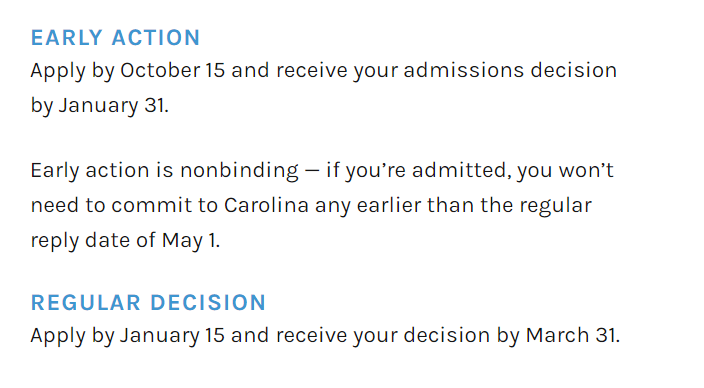Click the word "Carolina"

click(x=266, y=206)
